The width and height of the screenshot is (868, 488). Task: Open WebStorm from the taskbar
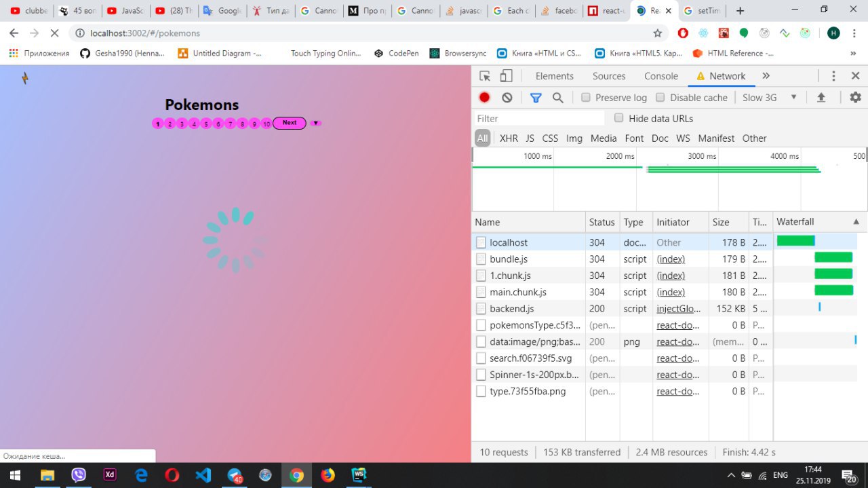click(359, 475)
